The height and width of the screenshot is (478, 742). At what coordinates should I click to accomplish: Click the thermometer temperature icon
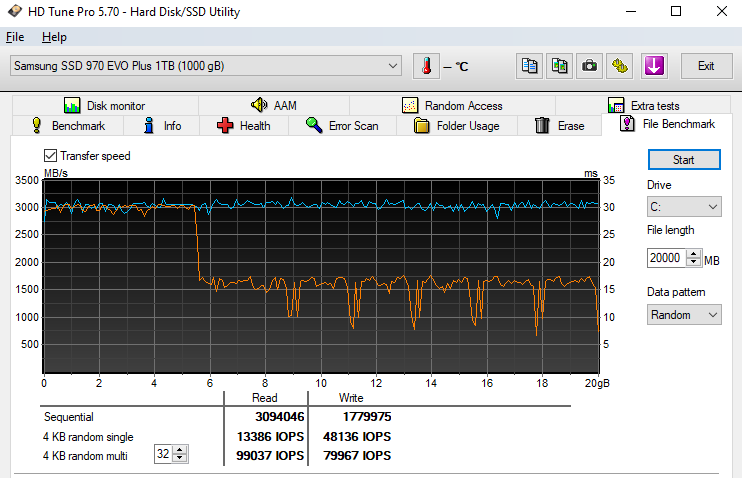tap(426, 66)
